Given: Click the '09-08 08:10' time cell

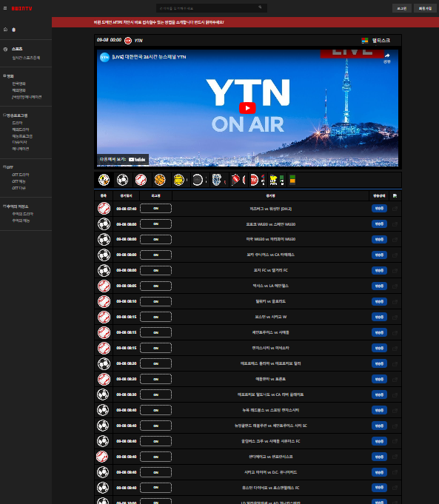Looking at the screenshot, I should [127, 301].
